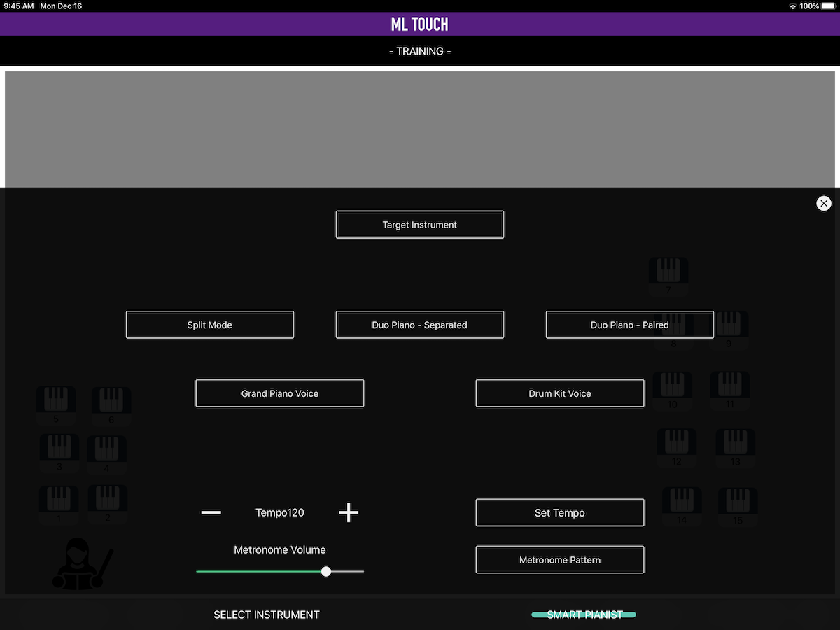Choose Duo Piano - Paired mode

click(630, 325)
